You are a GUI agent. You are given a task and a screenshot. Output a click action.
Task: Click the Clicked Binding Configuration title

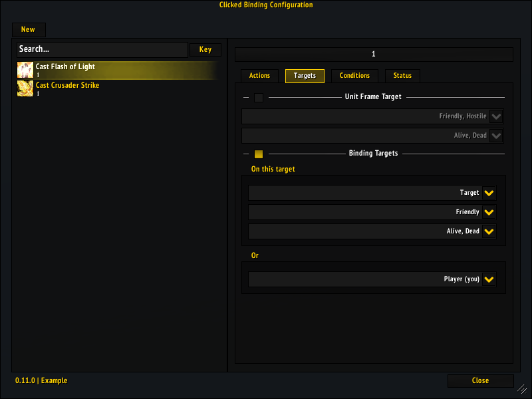(x=266, y=5)
